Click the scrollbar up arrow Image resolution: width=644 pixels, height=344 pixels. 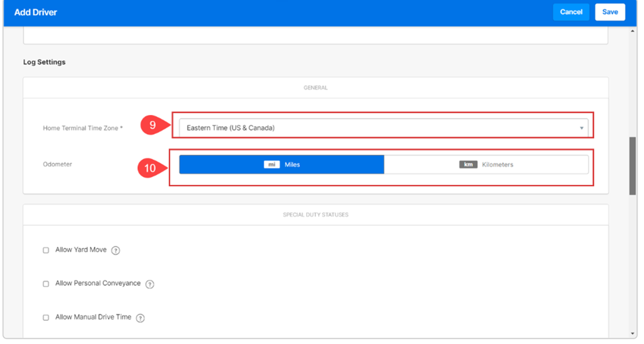(x=633, y=31)
